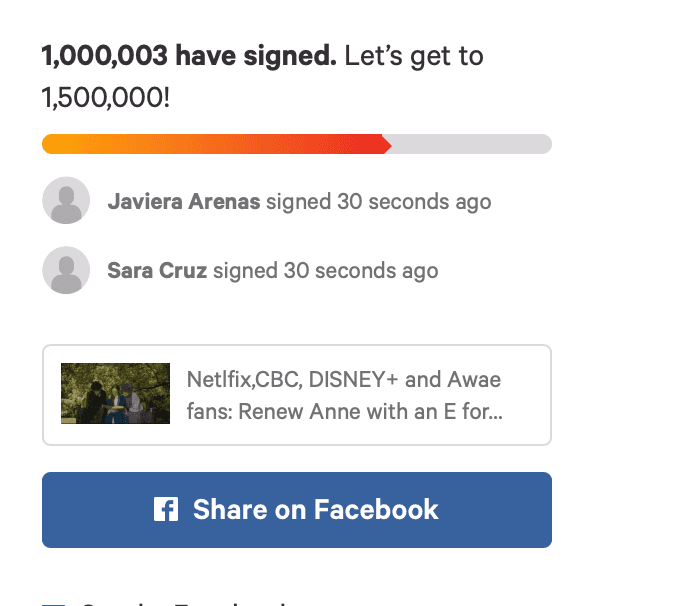The image size is (678, 606).
Task: Click the cut-off icon below the Share button
Action: (52, 603)
